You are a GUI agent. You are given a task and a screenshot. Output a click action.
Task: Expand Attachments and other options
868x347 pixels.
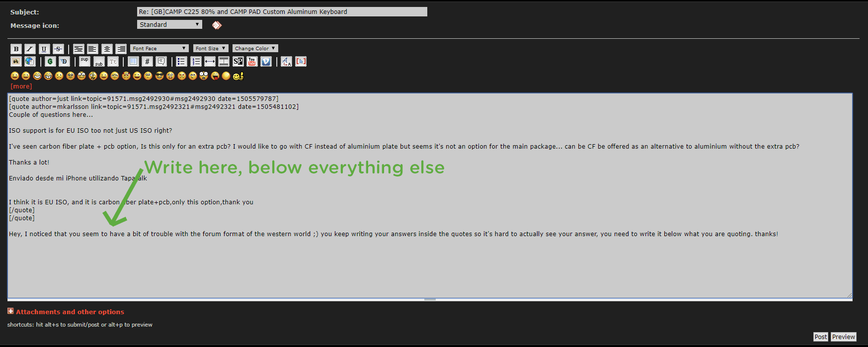[70, 312]
